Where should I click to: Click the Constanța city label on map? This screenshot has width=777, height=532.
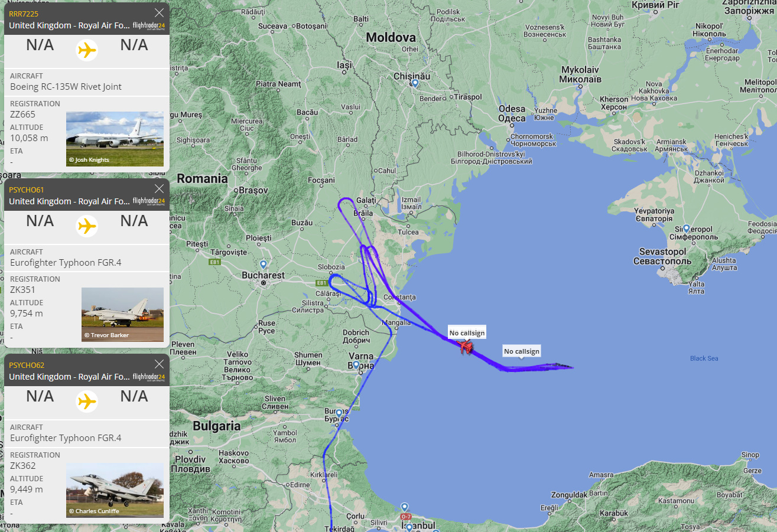point(399,297)
